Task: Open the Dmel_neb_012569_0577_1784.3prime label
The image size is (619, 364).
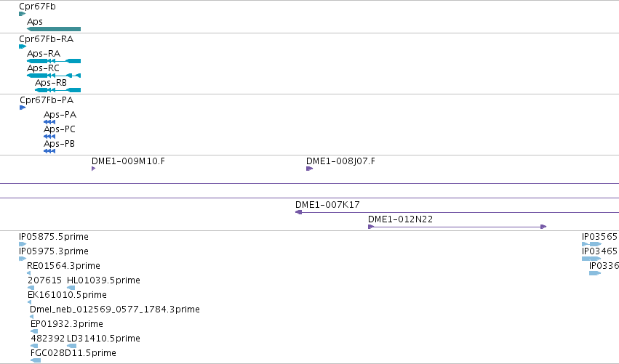Action: point(115,310)
